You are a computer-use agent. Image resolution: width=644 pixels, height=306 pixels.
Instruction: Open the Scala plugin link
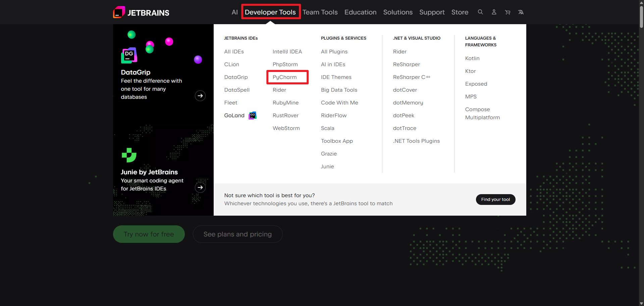[x=328, y=128]
